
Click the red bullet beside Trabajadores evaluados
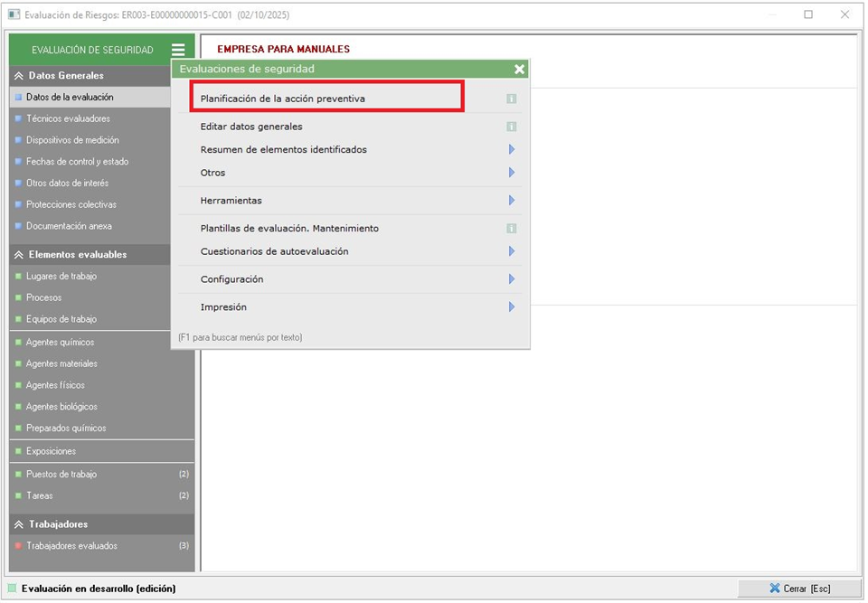tap(18, 546)
